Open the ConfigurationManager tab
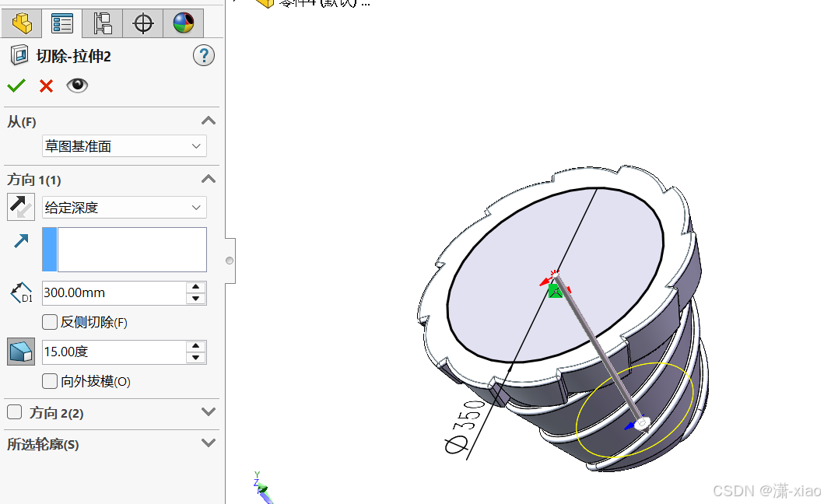The image size is (824, 504). [103, 23]
